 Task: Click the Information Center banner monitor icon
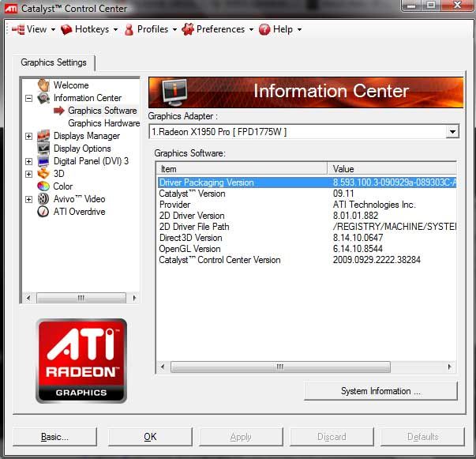click(175, 92)
